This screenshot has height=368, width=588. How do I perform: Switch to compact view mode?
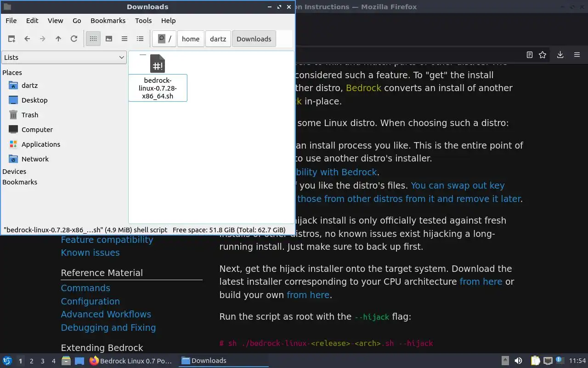coord(124,39)
